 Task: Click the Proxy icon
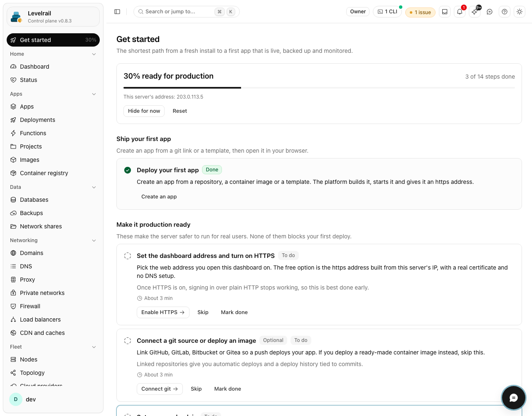[x=13, y=280]
